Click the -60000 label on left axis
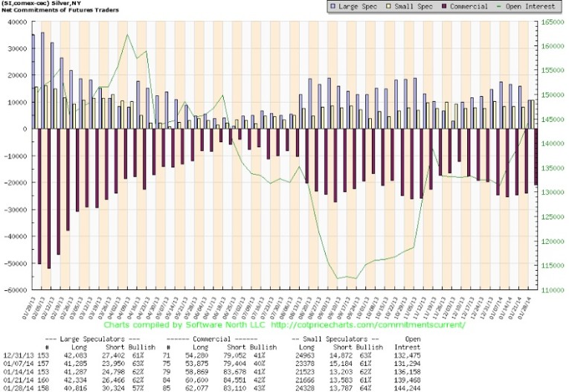Viewport: 569px width, 392px height. 15,290
